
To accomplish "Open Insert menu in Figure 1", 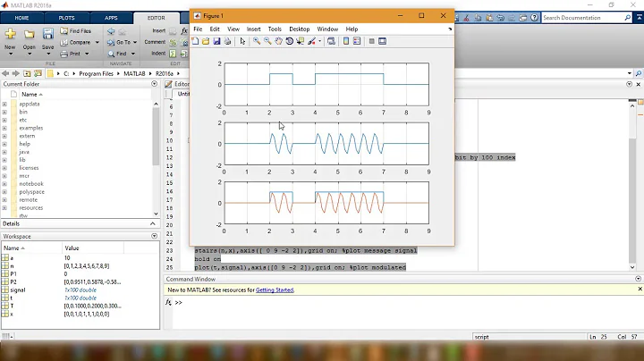I will [x=253, y=29].
